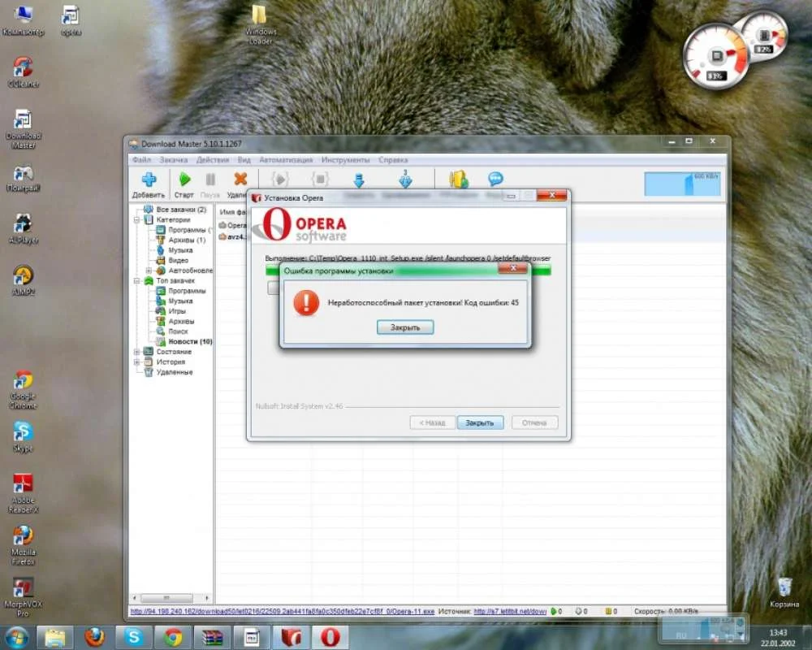
Task: Open the opera file on the desktop
Action: pyautogui.click(x=71, y=22)
